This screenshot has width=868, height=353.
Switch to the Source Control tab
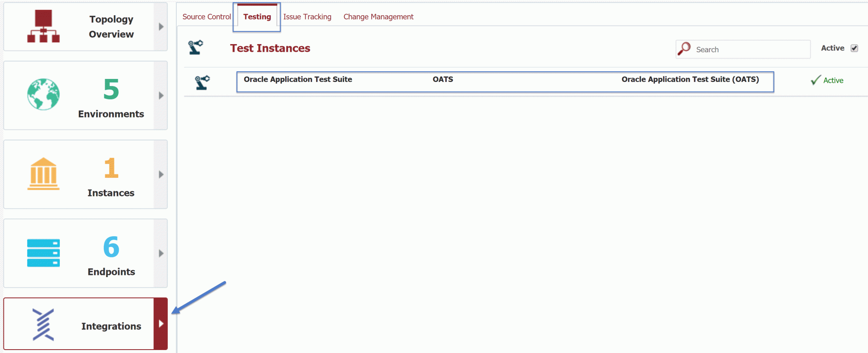point(207,17)
